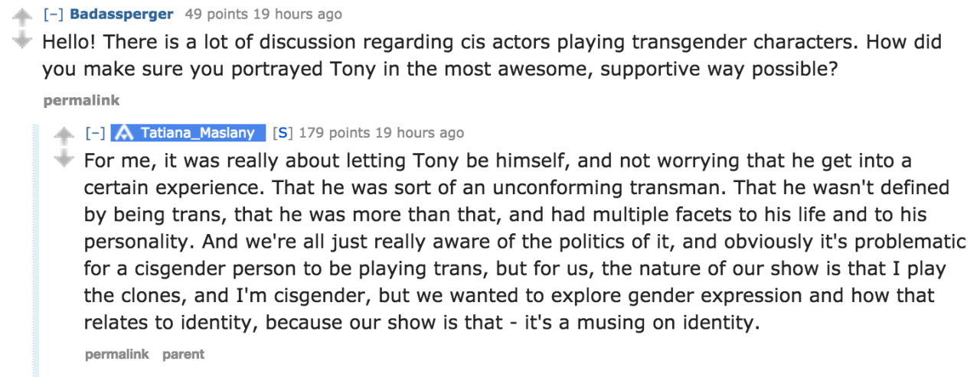Open Tatiana_Maslany's user profile

click(197, 133)
